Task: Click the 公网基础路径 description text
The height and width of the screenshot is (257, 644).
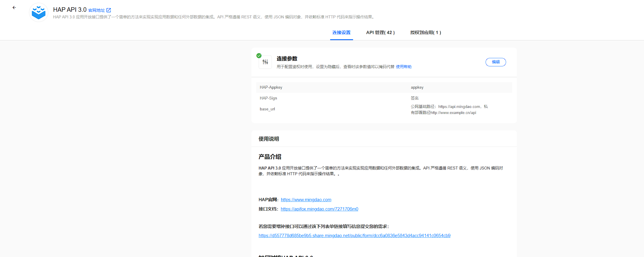Action: tap(449, 109)
